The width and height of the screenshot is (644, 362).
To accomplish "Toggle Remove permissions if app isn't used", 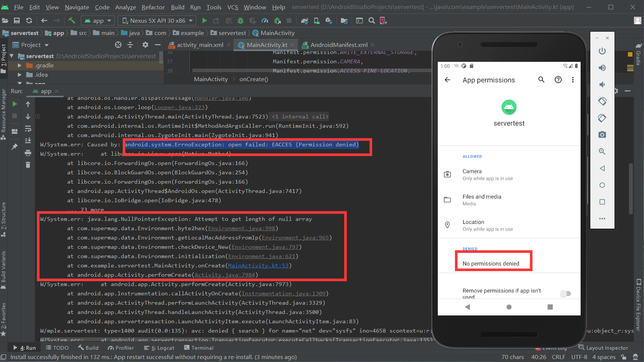I will 565,293.
